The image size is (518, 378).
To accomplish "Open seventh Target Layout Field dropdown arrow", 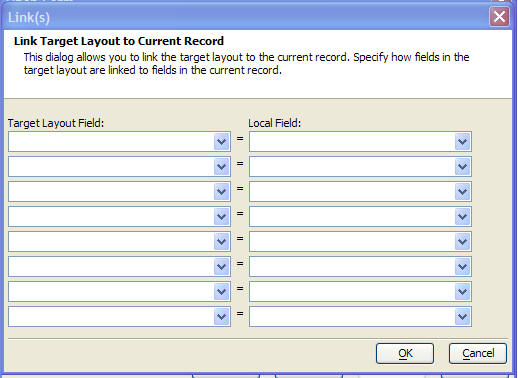I will click(x=222, y=292).
